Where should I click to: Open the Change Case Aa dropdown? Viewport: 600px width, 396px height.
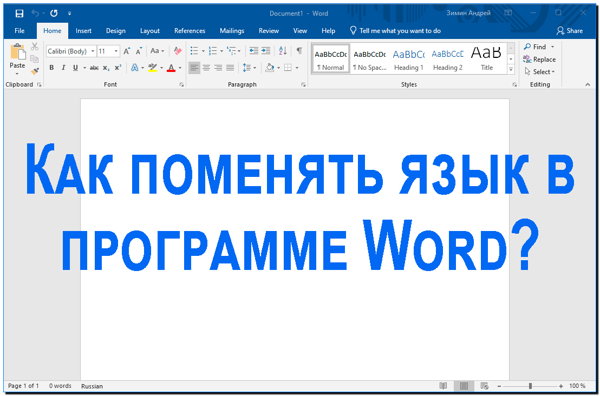[157, 51]
